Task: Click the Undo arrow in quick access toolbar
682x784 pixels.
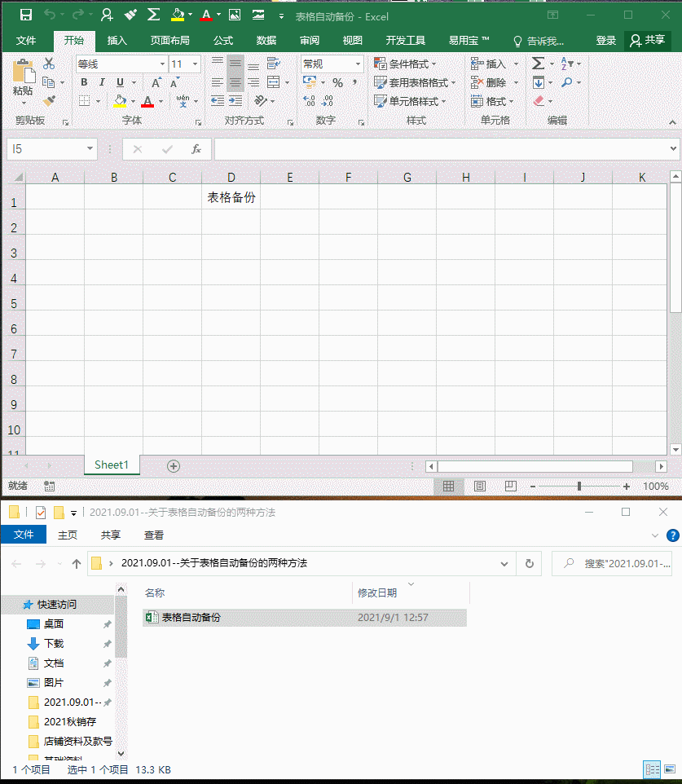Action: [x=50, y=15]
